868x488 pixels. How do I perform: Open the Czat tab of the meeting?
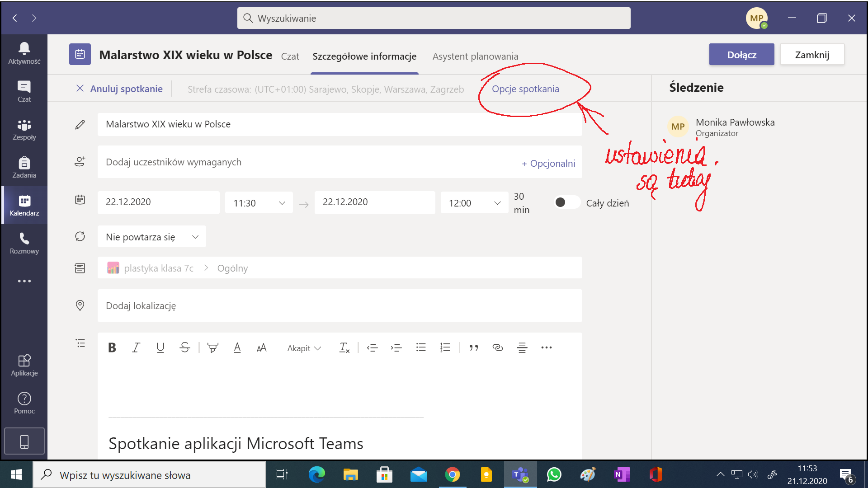point(290,56)
